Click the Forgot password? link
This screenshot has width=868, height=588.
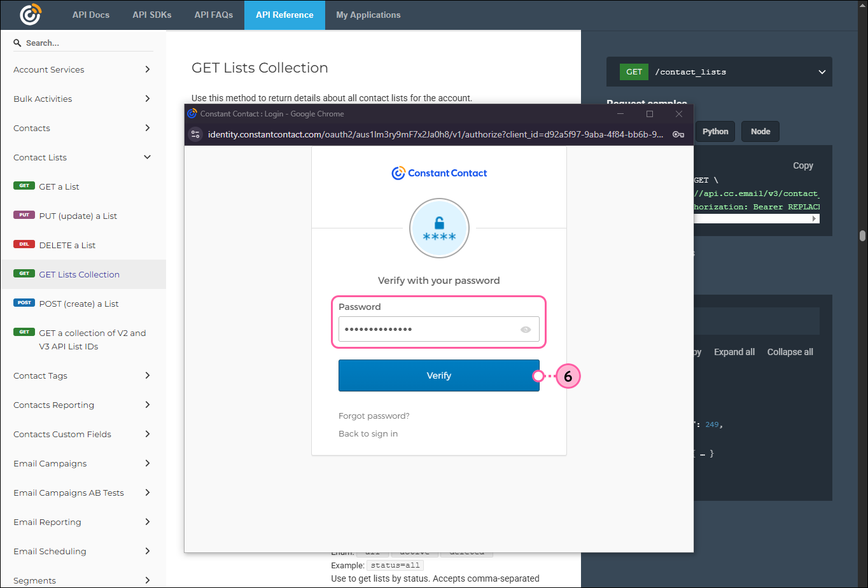[374, 416]
